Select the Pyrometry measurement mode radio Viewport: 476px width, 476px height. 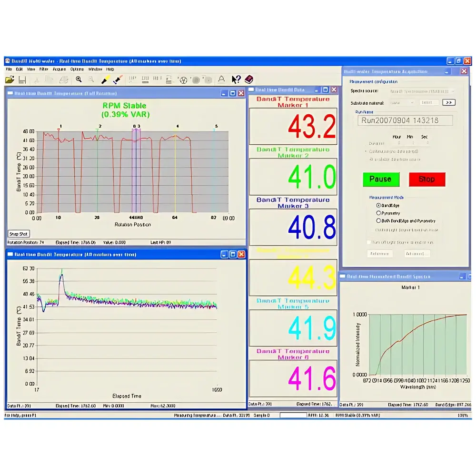(378, 213)
